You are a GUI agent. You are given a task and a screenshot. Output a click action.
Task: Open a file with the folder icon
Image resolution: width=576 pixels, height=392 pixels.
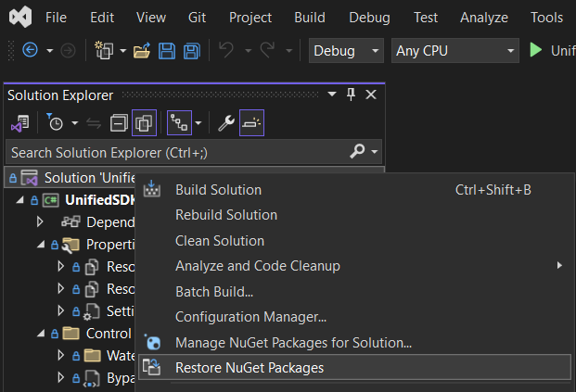click(x=142, y=50)
